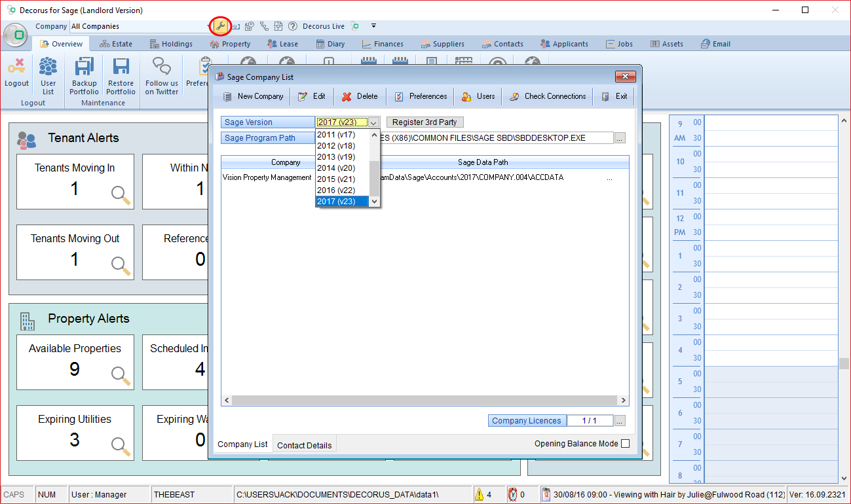The width and height of the screenshot is (851, 504).
Task: Click Exit in the Sage Company List toolbar
Action: pyautogui.click(x=614, y=96)
